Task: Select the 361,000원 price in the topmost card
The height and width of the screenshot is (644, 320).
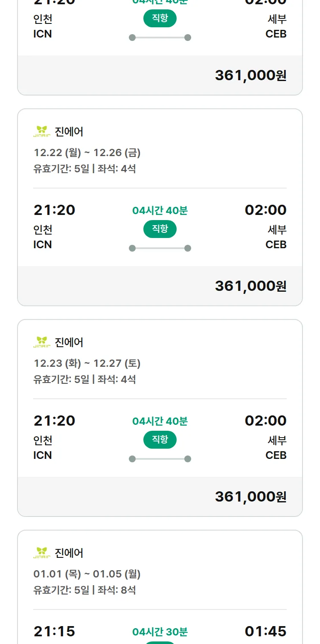Action: click(x=250, y=75)
